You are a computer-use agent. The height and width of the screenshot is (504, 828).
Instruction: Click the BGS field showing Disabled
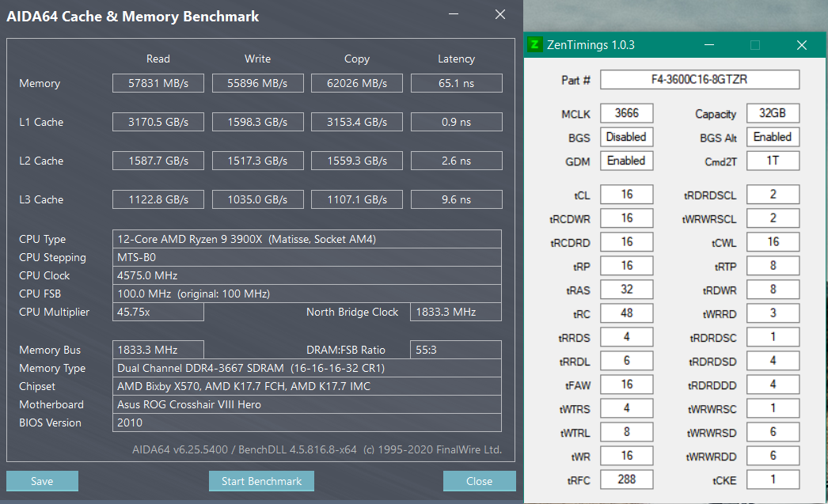[x=627, y=137]
